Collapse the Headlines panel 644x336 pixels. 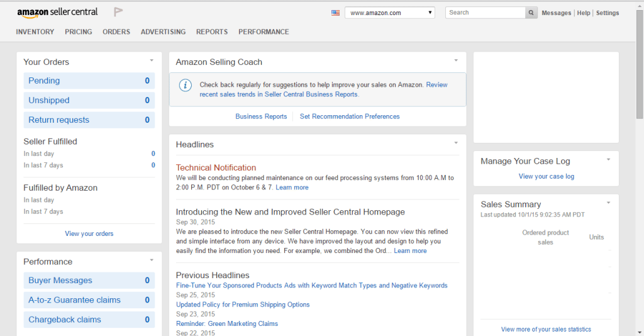click(x=456, y=143)
